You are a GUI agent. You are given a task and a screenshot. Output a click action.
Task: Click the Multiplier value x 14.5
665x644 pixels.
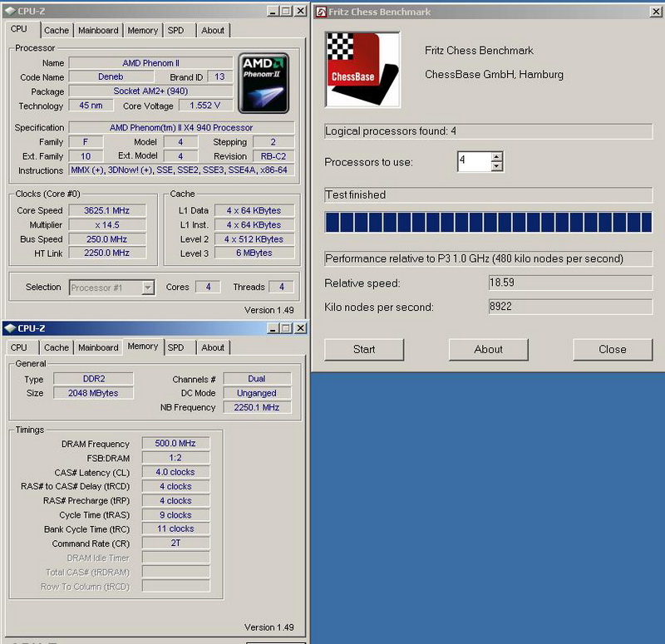tap(107, 224)
